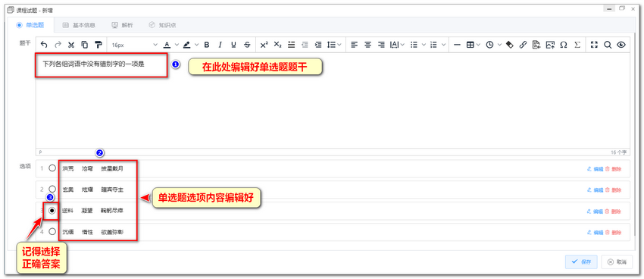The width and height of the screenshot is (644, 279).
Task: Expand the highlight color dropdown arrow
Action: pos(196,45)
